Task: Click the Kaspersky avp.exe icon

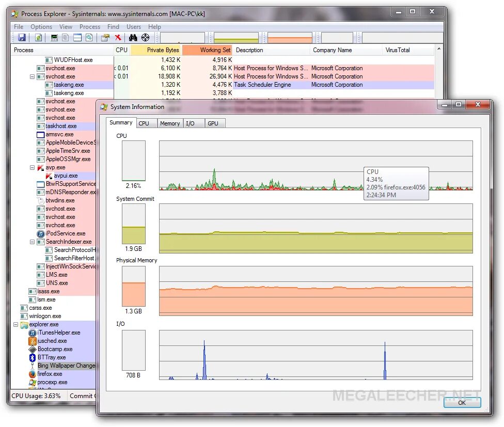Action: coord(40,168)
